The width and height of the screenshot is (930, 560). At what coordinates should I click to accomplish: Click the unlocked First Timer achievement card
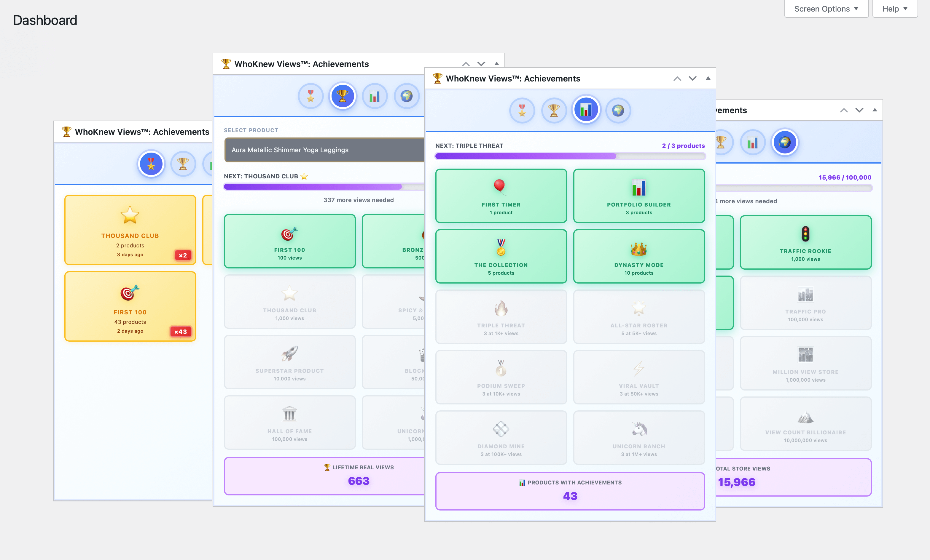pos(501,196)
